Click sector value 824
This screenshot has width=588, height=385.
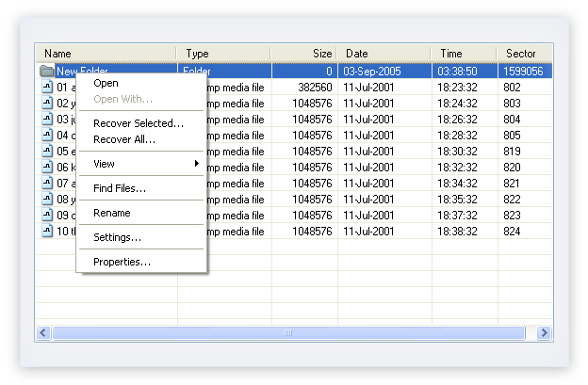coord(512,232)
